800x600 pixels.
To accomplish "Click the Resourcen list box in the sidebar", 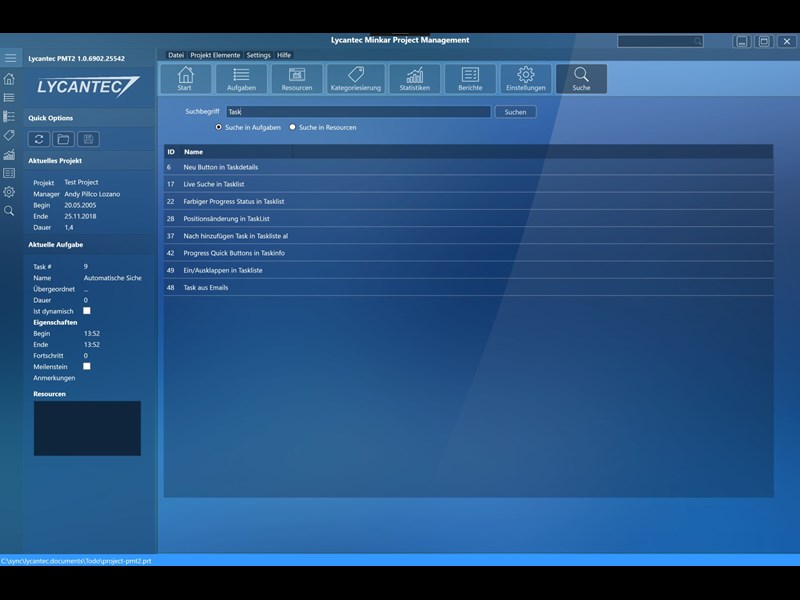I will point(87,428).
